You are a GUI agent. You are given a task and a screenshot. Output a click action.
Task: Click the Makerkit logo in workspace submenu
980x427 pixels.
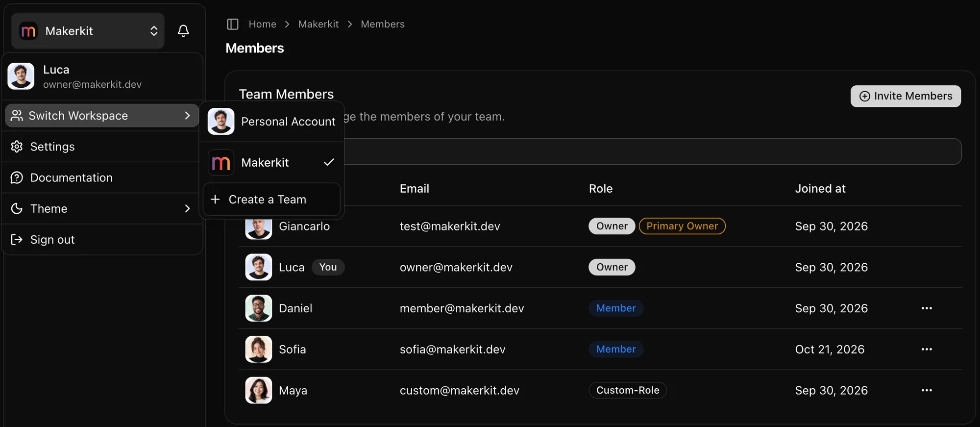tap(221, 163)
